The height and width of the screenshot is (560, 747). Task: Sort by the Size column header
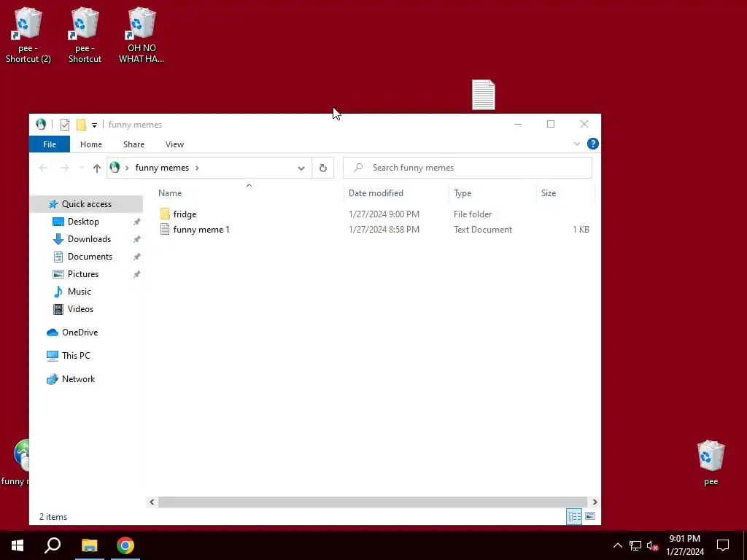tap(565, 192)
